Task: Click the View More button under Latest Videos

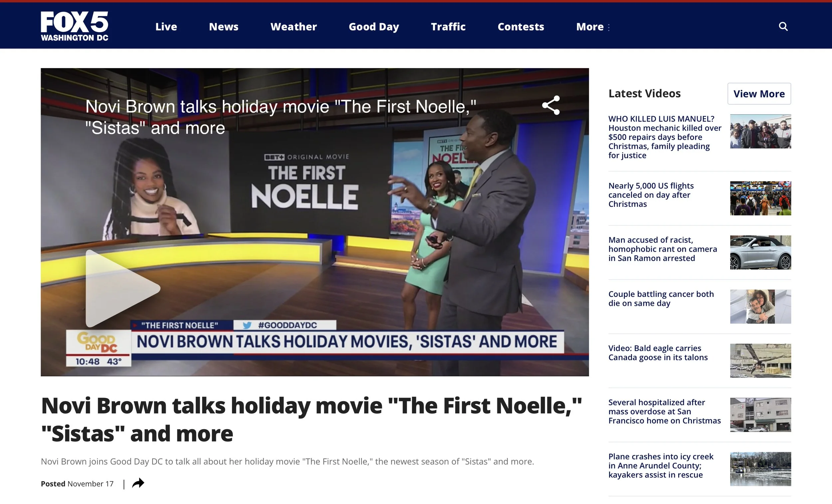Action: (x=759, y=94)
